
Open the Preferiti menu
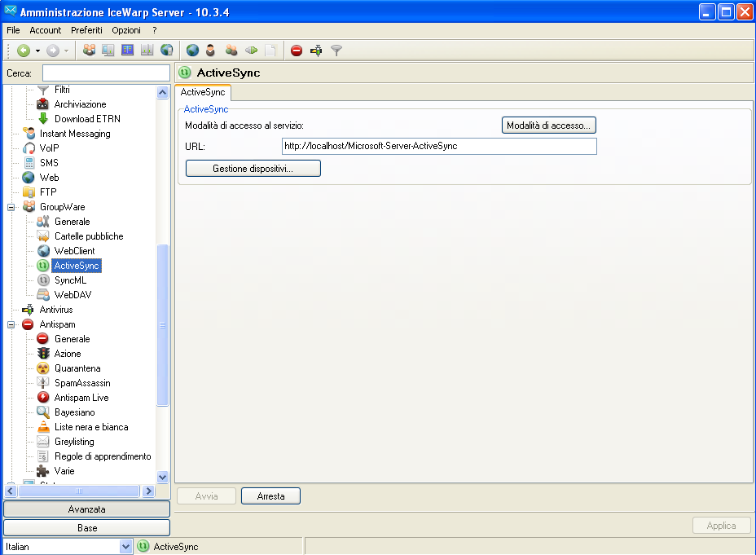pyautogui.click(x=86, y=30)
